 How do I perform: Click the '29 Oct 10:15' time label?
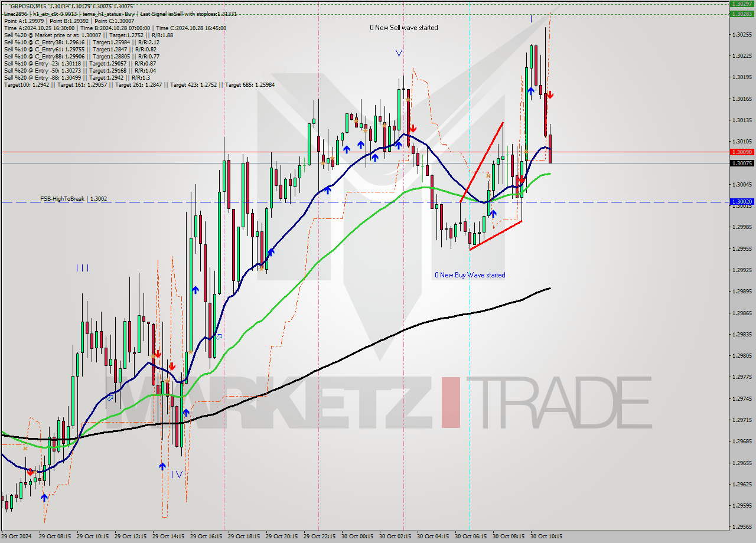click(92, 537)
